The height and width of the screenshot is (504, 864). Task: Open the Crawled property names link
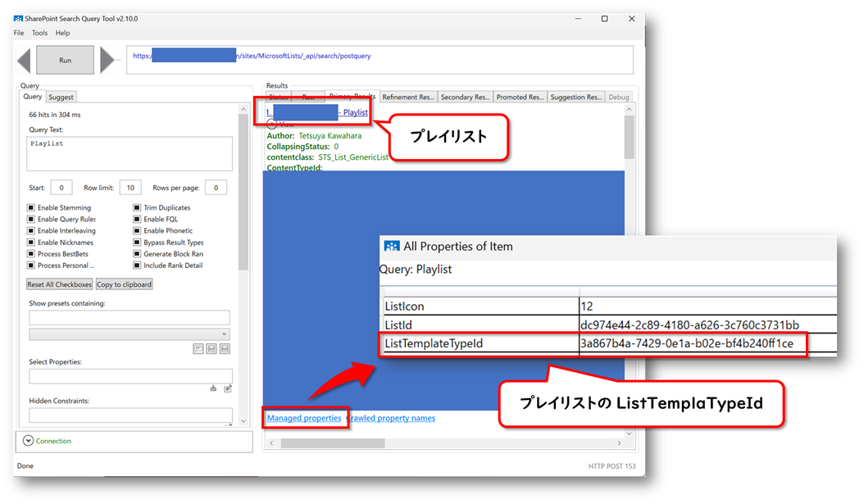(x=391, y=418)
